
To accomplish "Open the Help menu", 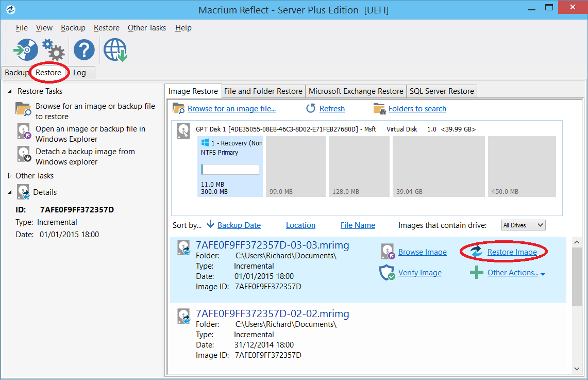I will click(183, 28).
